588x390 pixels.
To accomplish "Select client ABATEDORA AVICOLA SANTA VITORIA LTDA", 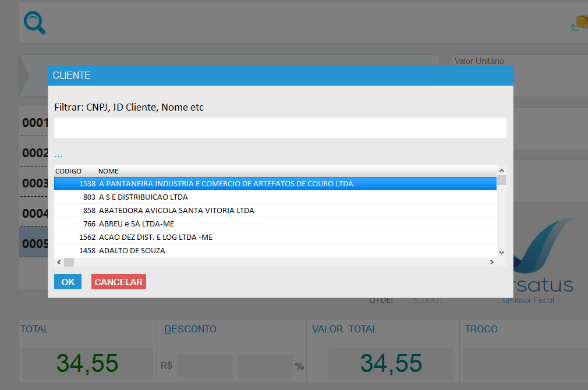I will click(176, 210).
